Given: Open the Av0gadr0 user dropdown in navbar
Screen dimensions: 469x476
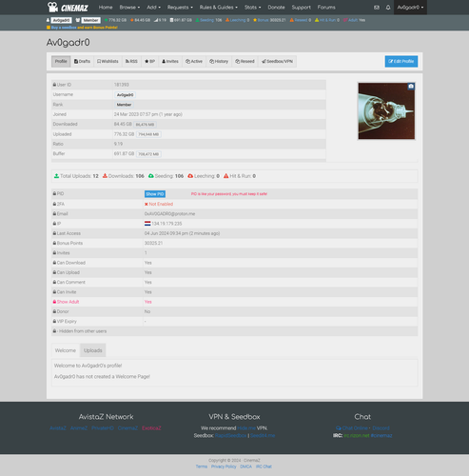Looking at the screenshot, I should point(410,8).
